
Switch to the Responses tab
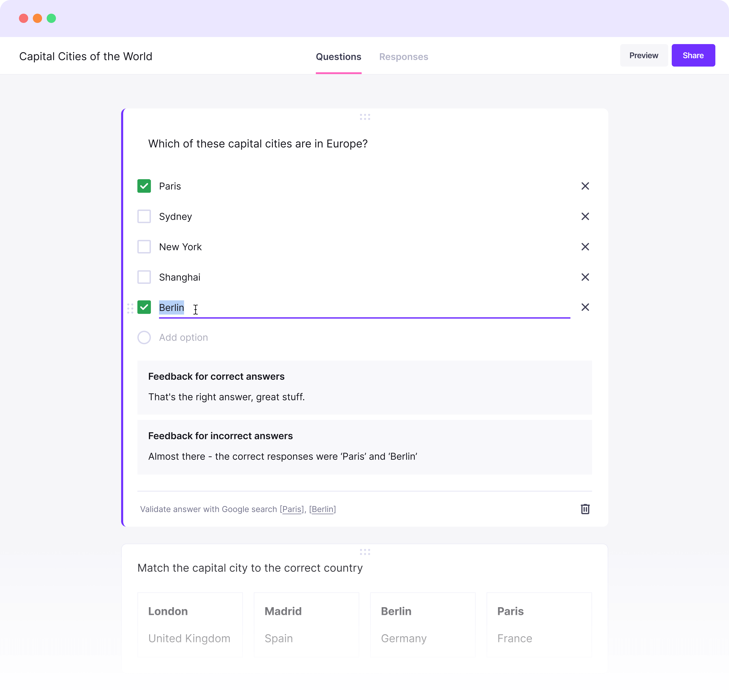pos(403,57)
